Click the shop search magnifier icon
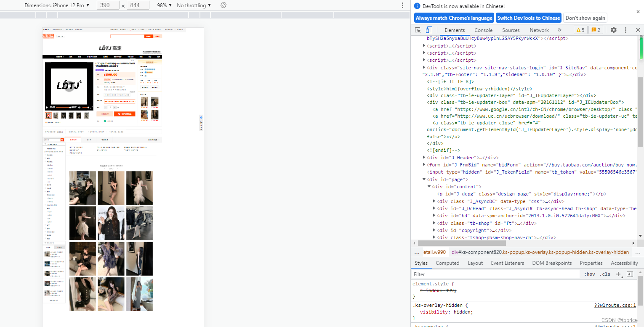This screenshot has height=327, width=644. (x=62, y=140)
